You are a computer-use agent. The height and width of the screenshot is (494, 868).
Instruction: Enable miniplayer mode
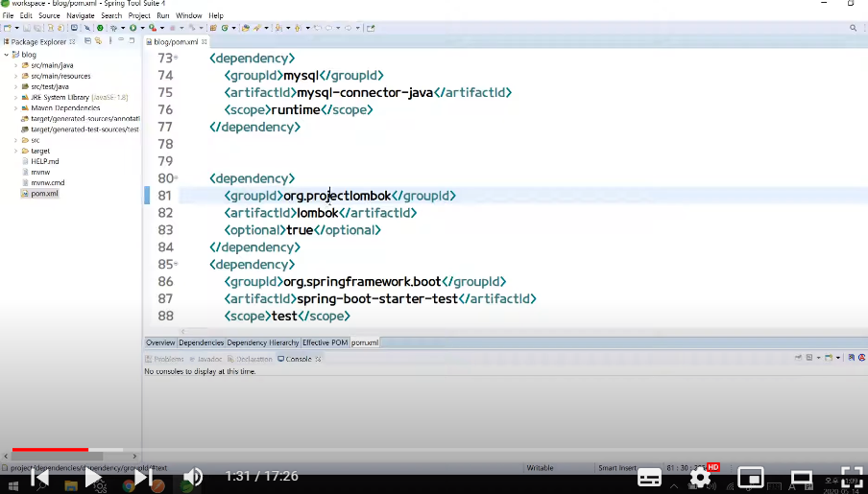(751, 477)
